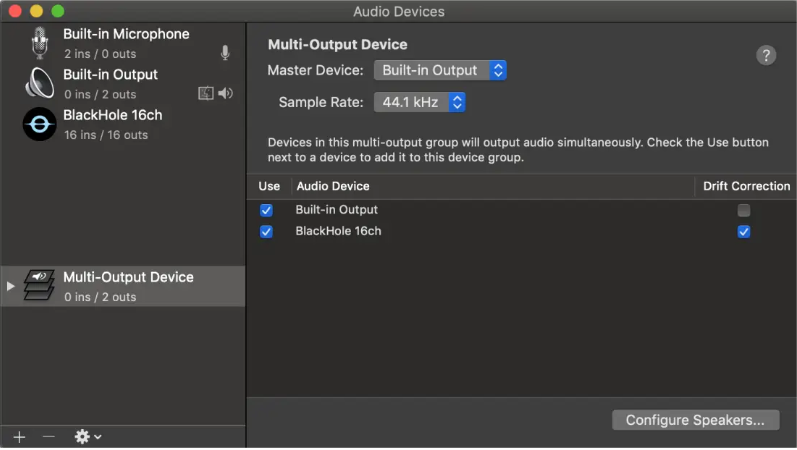The image size is (797, 450).
Task: Click the small microphone input indicator icon
Action: coord(225,53)
